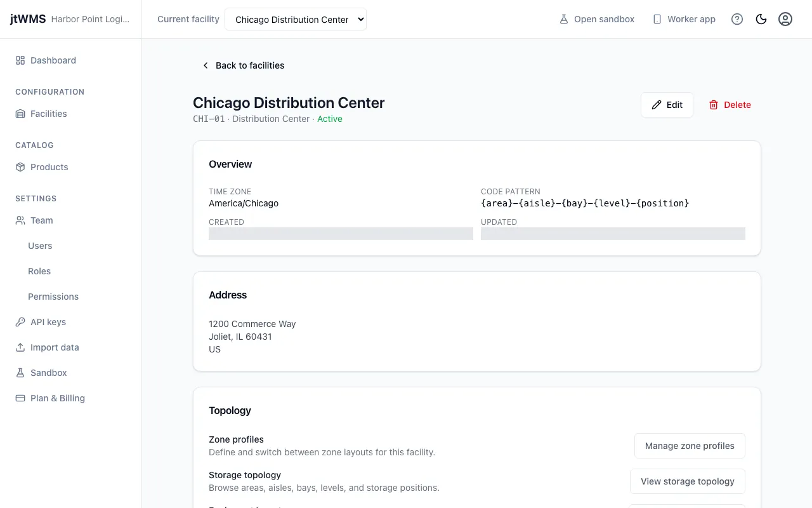Viewport: 812px width, 508px height.
Task: Click the flask icon beside Open sandbox
Action: (x=564, y=19)
